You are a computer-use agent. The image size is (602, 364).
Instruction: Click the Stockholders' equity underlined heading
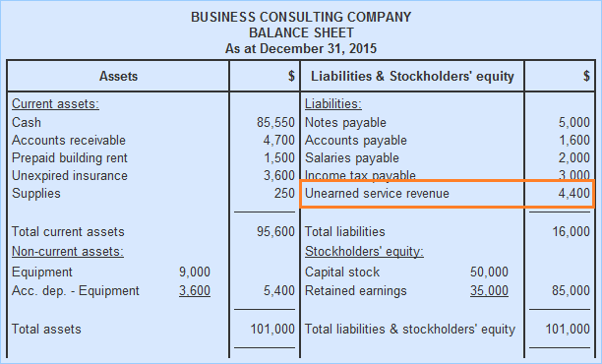click(364, 251)
